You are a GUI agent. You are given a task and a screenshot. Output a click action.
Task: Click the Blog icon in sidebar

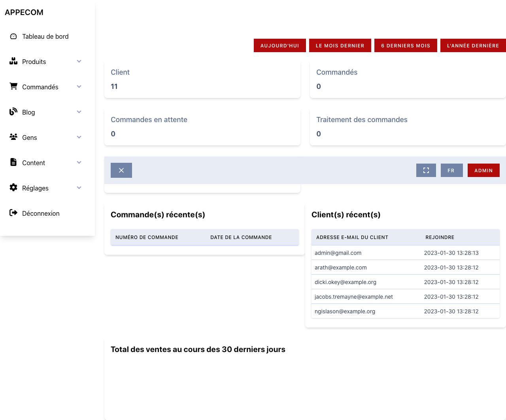[x=13, y=111]
